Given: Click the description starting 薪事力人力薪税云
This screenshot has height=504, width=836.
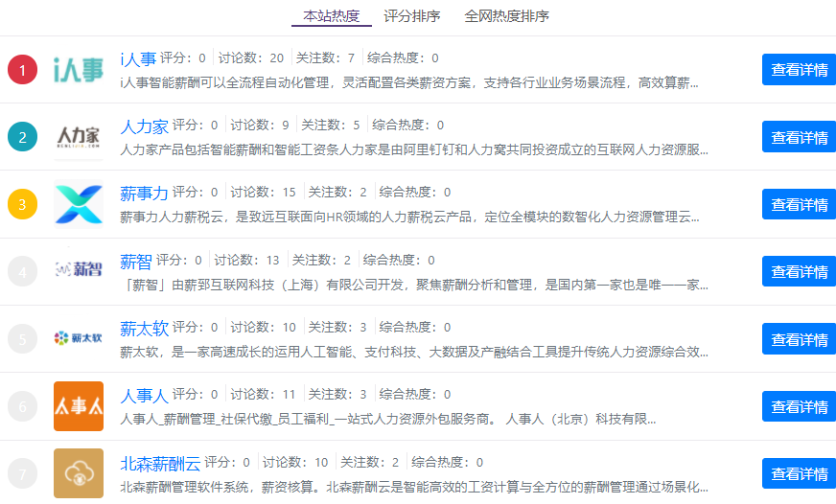Looking at the screenshot, I should coord(409,217).
